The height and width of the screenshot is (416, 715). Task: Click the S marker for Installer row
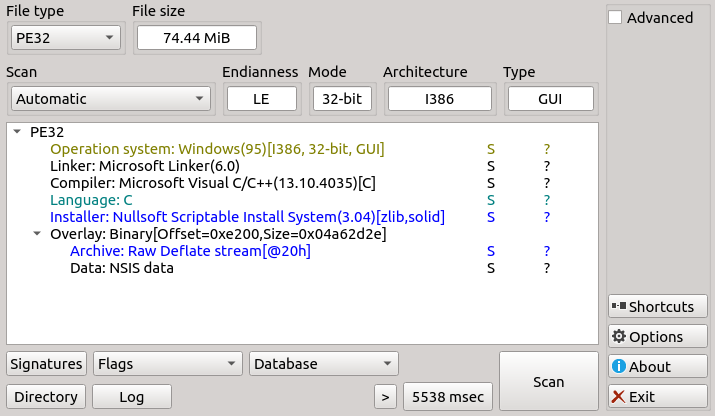(x=490, y=217)
